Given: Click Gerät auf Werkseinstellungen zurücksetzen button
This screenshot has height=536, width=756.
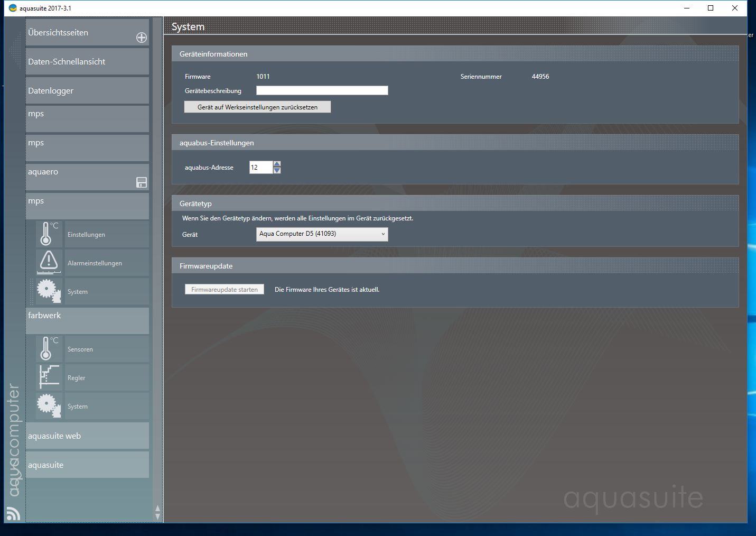Looking at the screenshot, I should (257, 107).
